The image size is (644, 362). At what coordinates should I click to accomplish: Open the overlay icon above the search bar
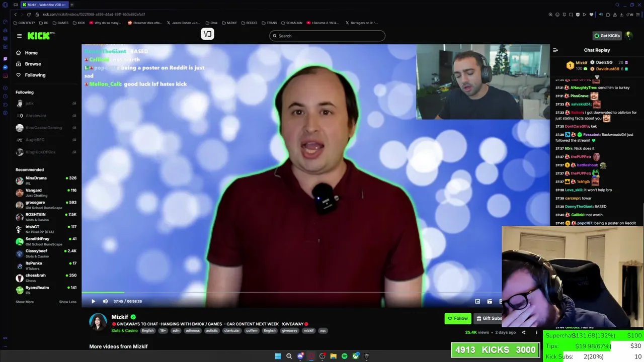click(x=207, y=34)
